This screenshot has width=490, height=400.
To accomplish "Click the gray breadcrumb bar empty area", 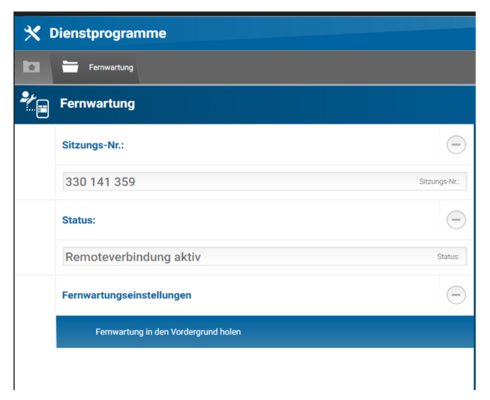I will [307, 67].
